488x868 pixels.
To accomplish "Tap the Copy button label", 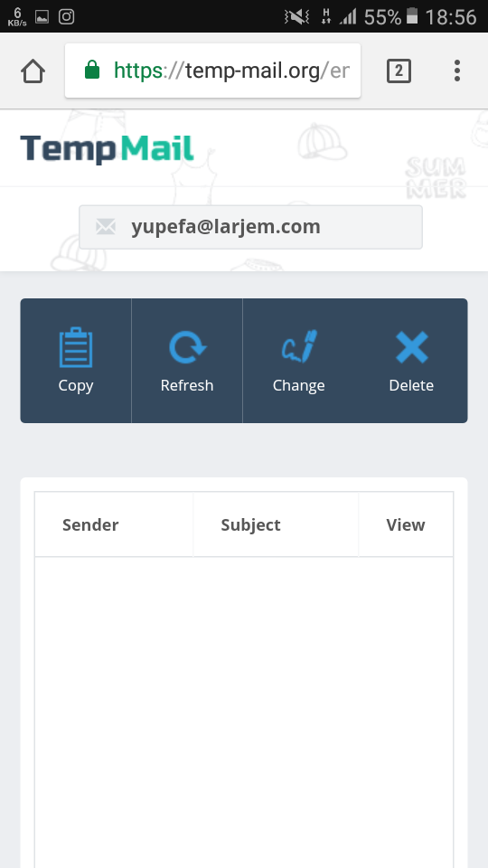I will coord(76,386).
